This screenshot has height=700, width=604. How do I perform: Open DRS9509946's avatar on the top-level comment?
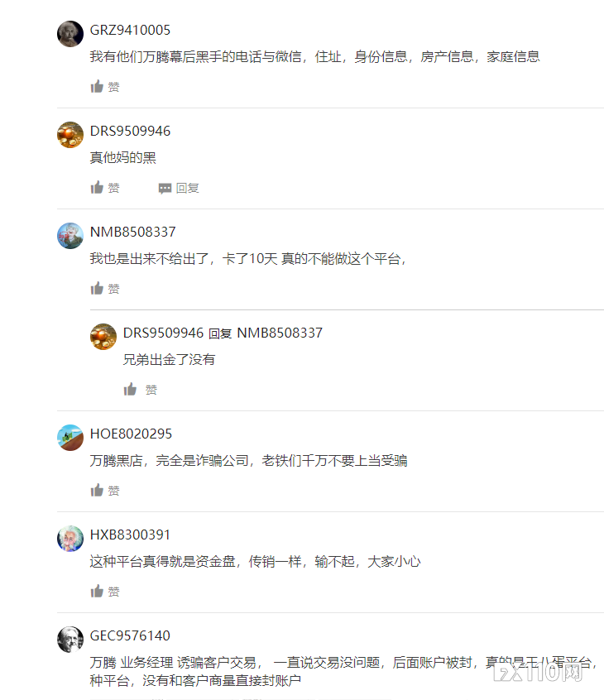70,134
